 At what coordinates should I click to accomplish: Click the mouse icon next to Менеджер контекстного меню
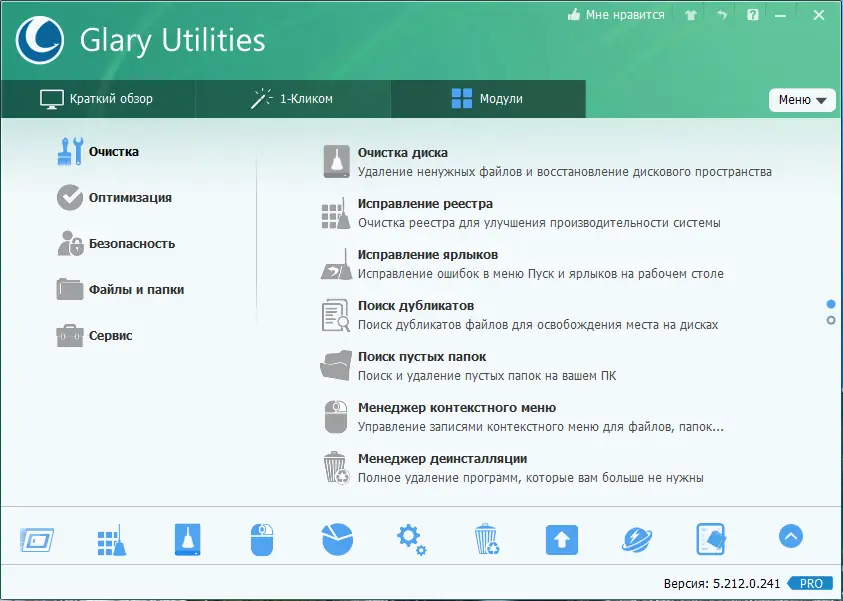click(x=336, y=417)
